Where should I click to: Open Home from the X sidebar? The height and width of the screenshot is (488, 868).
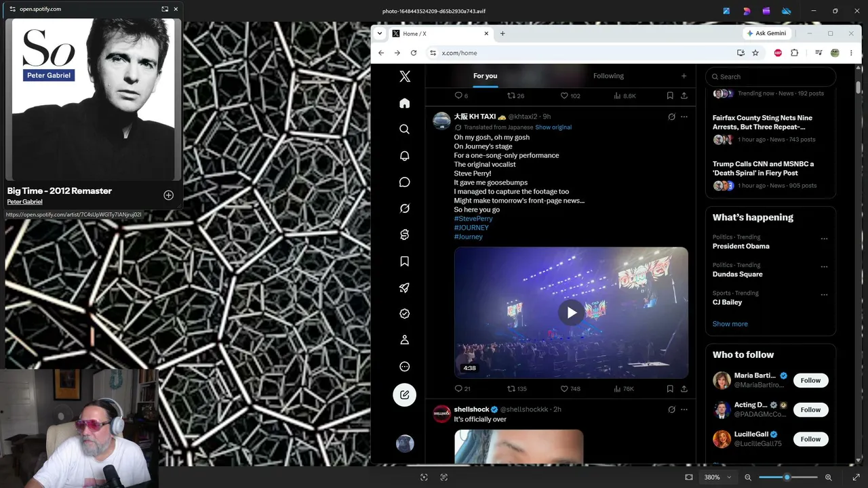(x=405, y=103)
